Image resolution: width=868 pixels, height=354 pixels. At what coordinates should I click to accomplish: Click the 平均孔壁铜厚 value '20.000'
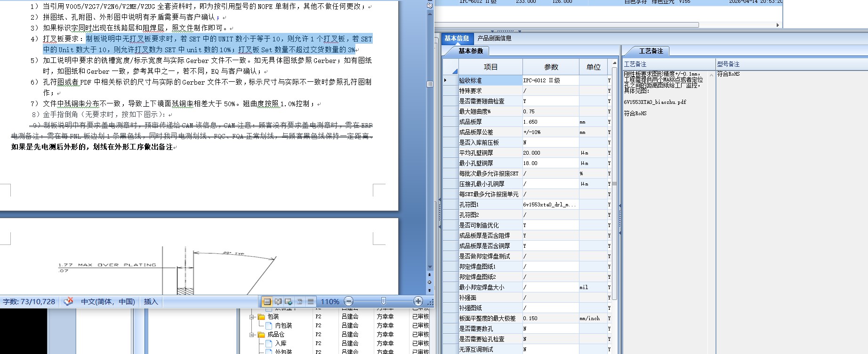pyautogui.click(x=551, y=153)
